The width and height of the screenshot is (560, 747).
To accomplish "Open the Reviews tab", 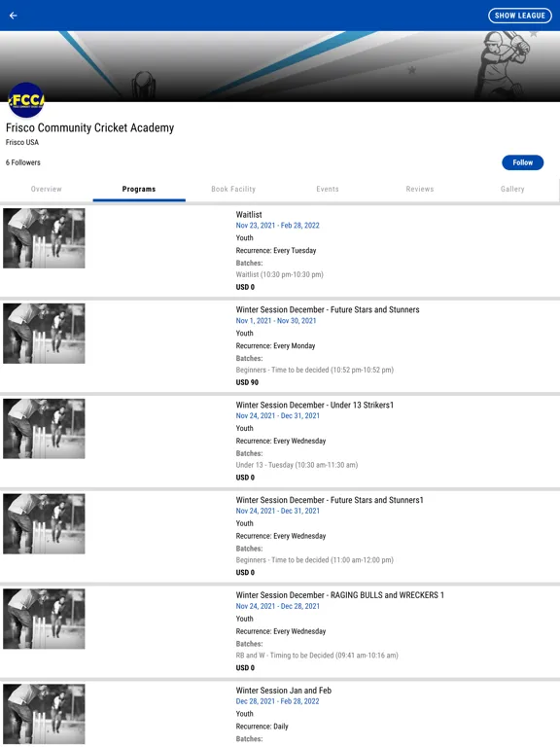I will click(x=420, y=189).
